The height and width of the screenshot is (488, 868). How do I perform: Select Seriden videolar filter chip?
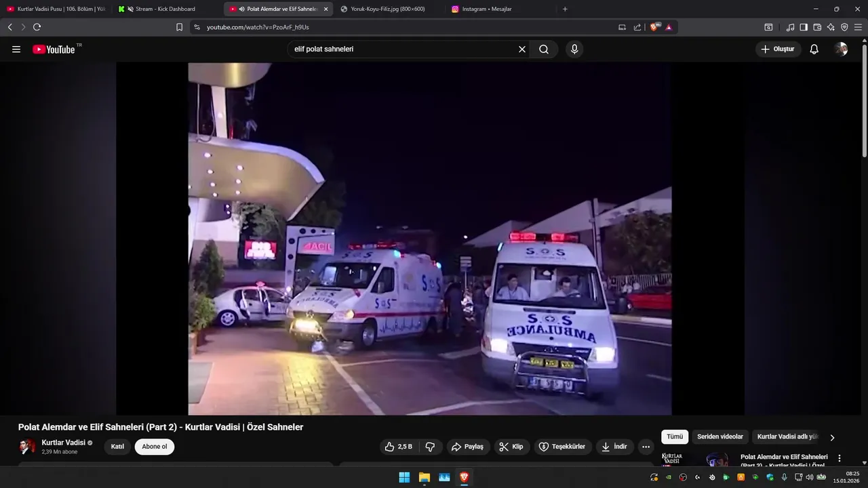point(720,437)
